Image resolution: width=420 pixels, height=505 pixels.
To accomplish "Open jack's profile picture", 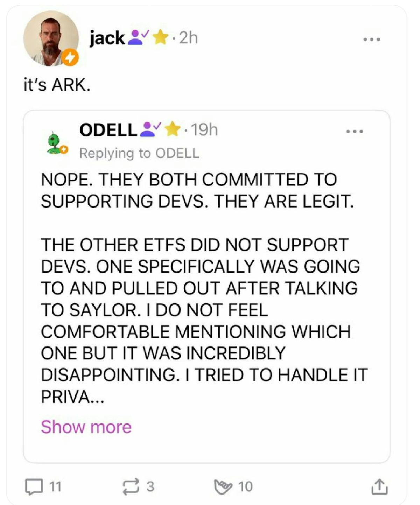I will coord(50,38).
